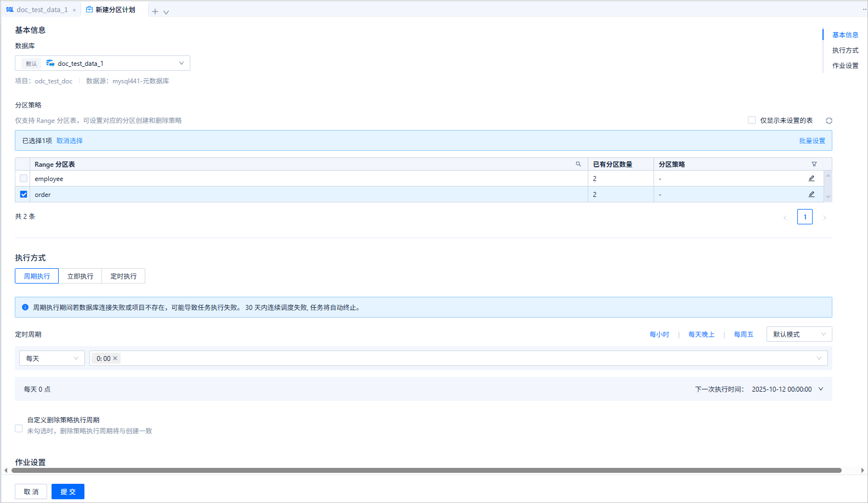Click SQL icon on doc_test_data_1 tab
The height and width of the screenshot is (503, 868).
pos(9,9)
